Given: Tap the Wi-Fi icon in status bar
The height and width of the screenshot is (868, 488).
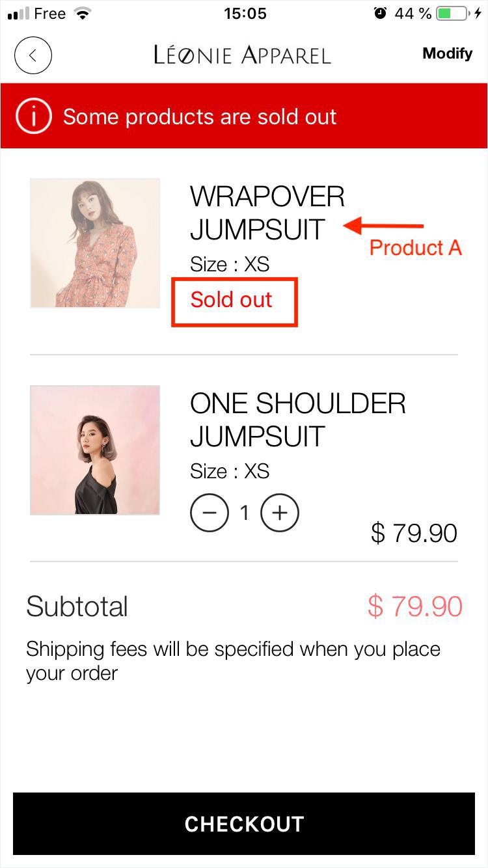Looking at the screenshot, I should pyautogui.click(x=83, y=14).
